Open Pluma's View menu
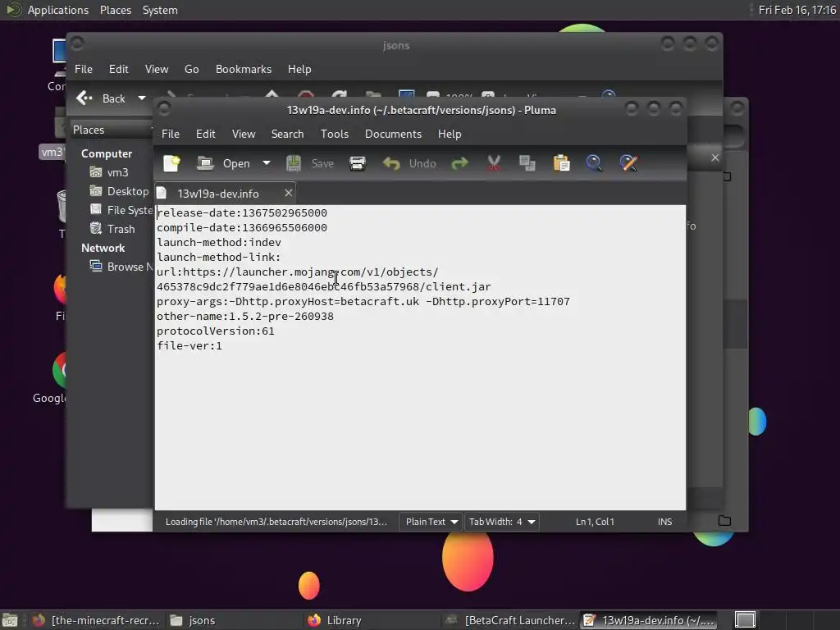The height and width of the screenshot is (630, 840). point(243,134)
